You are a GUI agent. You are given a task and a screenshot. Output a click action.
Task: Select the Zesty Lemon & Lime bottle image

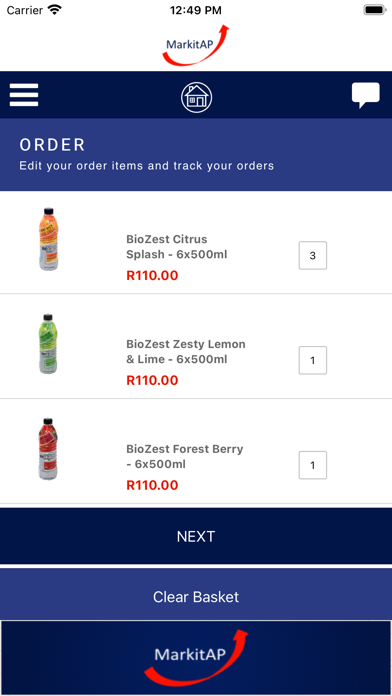click(48, 344)
